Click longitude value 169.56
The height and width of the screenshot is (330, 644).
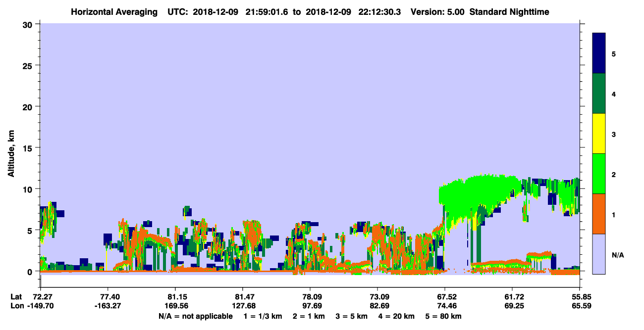[175, 306]
